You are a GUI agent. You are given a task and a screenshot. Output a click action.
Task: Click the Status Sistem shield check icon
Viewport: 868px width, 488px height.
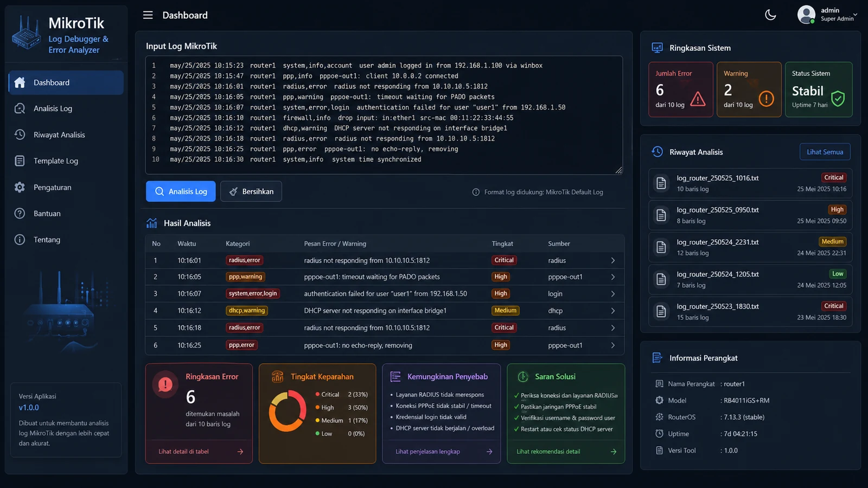coord(838,99)
